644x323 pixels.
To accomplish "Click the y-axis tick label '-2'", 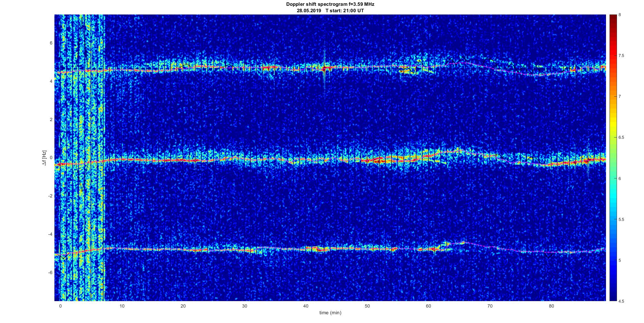I will [x=50, y=196].
